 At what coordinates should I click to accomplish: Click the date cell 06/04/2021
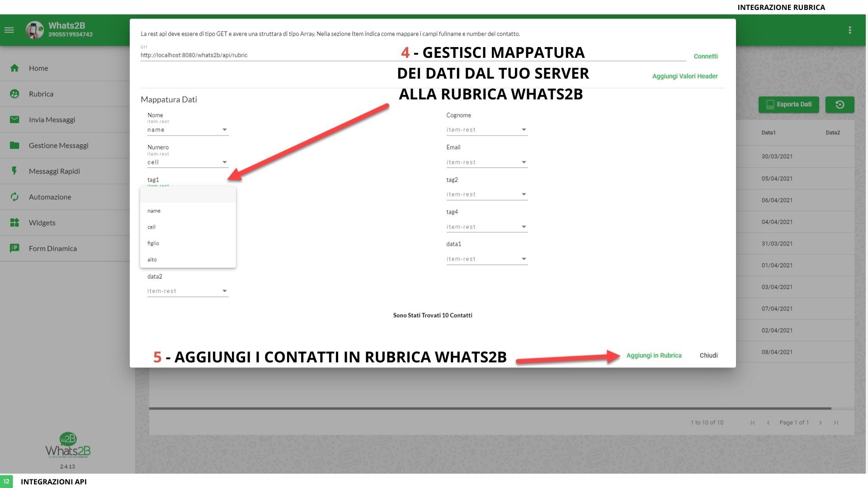[777, 201]
